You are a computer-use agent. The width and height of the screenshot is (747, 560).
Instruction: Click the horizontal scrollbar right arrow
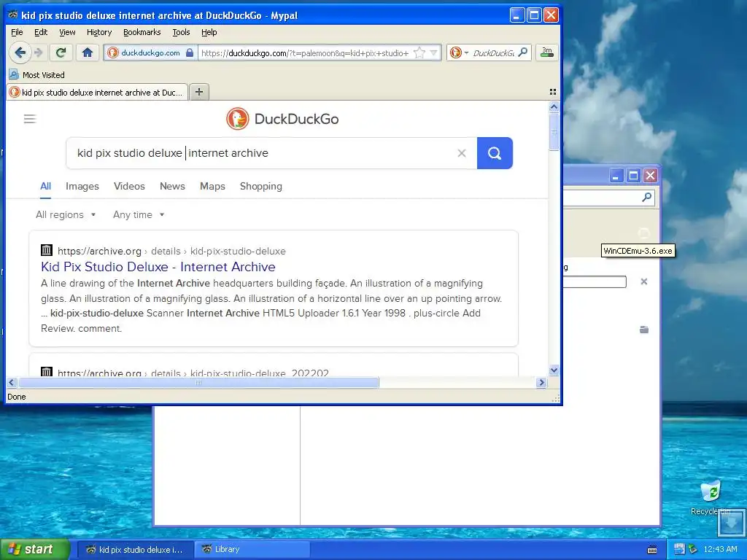tap(541, 382)
